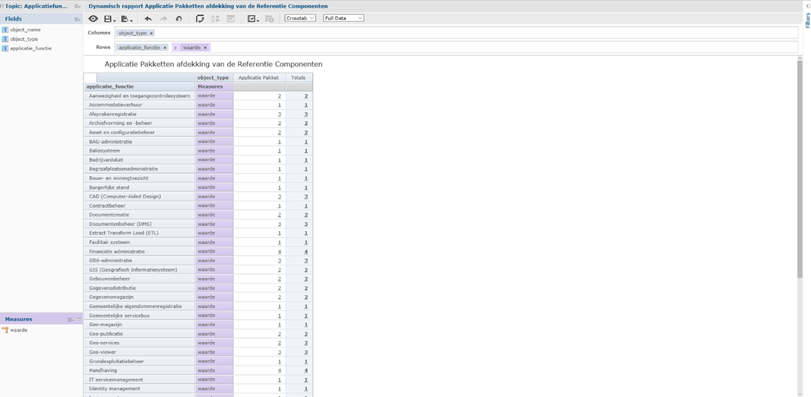The image size is (811, 397).
Task: Click the Topic: Applicatiefun... panel title
Action: tap(36, 6)
